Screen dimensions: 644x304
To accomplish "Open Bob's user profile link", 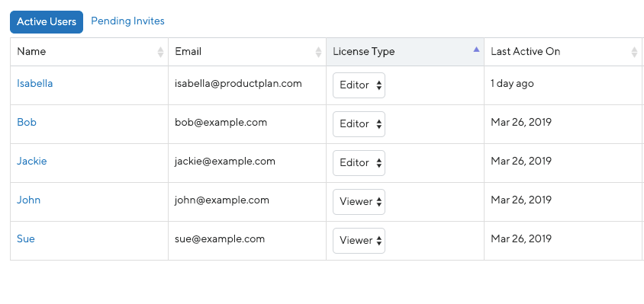I will pyautogui.click(x=27, y=122).
